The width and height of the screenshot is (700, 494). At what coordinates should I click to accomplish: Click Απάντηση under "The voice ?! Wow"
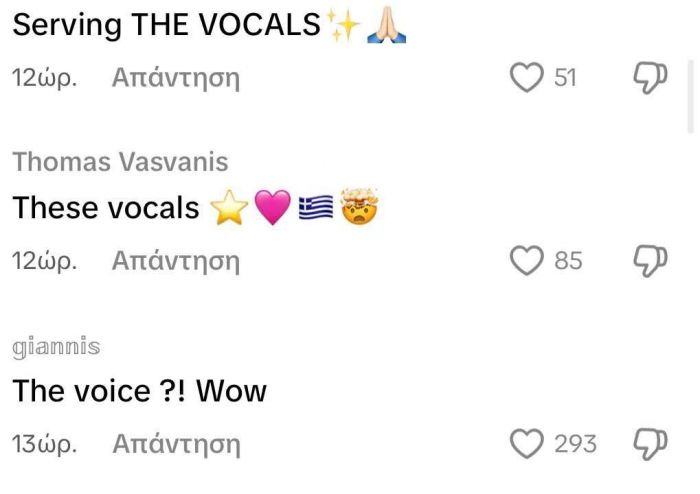[x=176, y=444]
